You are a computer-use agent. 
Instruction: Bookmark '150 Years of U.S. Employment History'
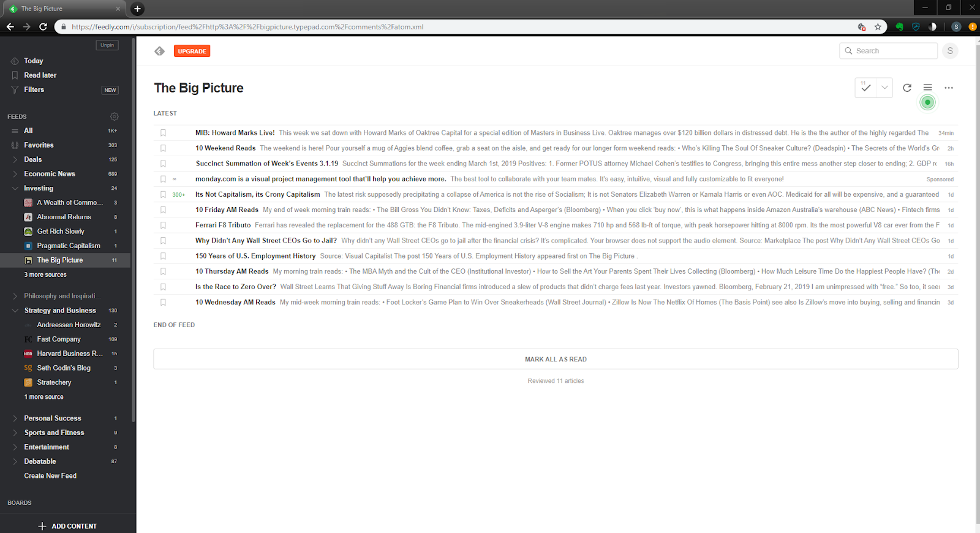[163, 256]
